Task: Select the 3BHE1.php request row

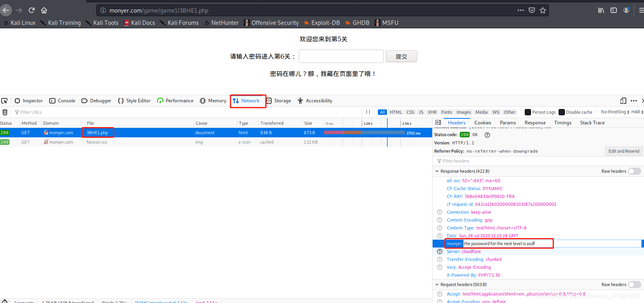Action: click(x=216, y=133)
